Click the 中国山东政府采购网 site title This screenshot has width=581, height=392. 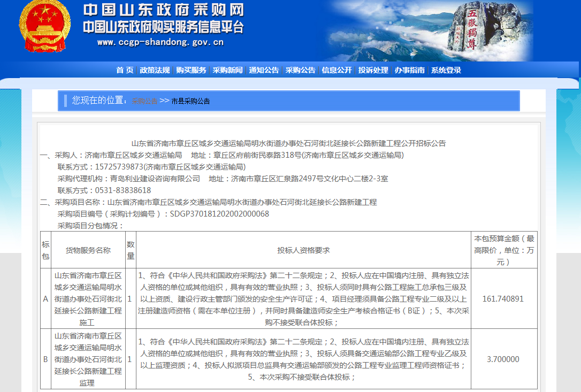tap(164, 10)
